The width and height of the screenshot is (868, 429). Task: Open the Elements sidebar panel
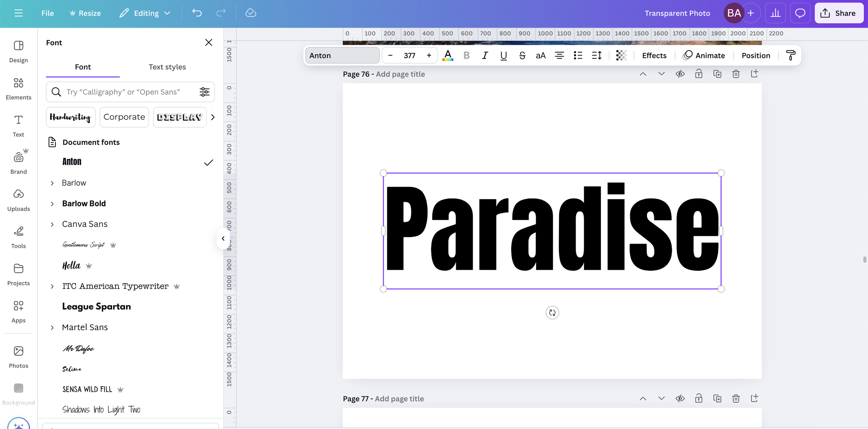(x=18, y=88)
